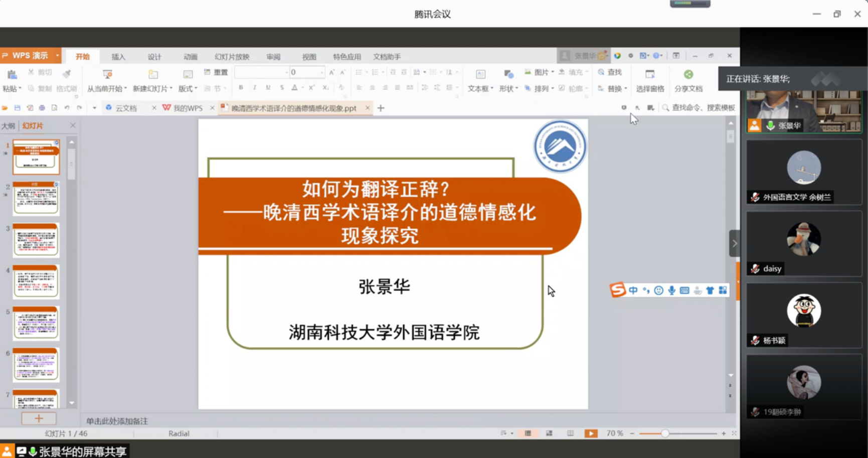Toggle italic formatting button
Viewport: 868px width, 458px height.
point(254,88)
